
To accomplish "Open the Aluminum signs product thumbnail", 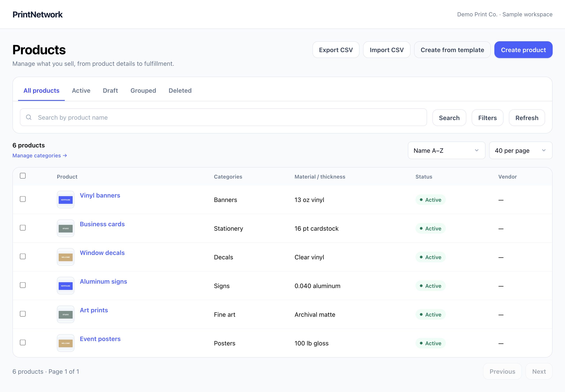I will point(66,286).
